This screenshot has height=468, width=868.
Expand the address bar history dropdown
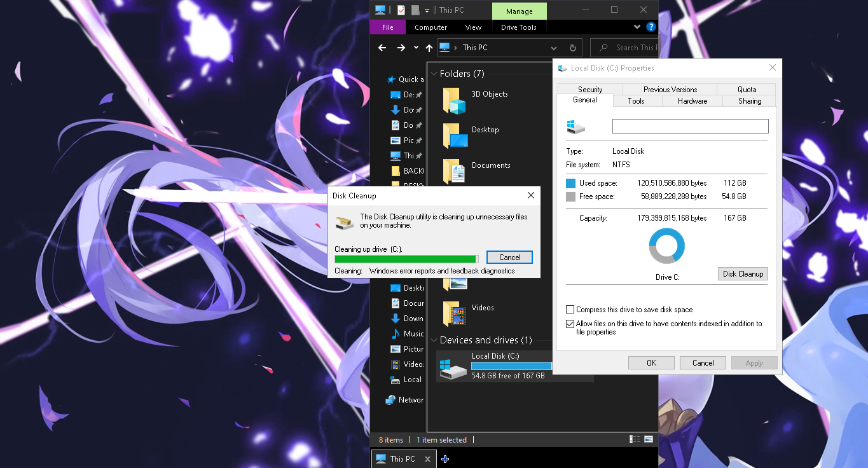coord(554,48)
